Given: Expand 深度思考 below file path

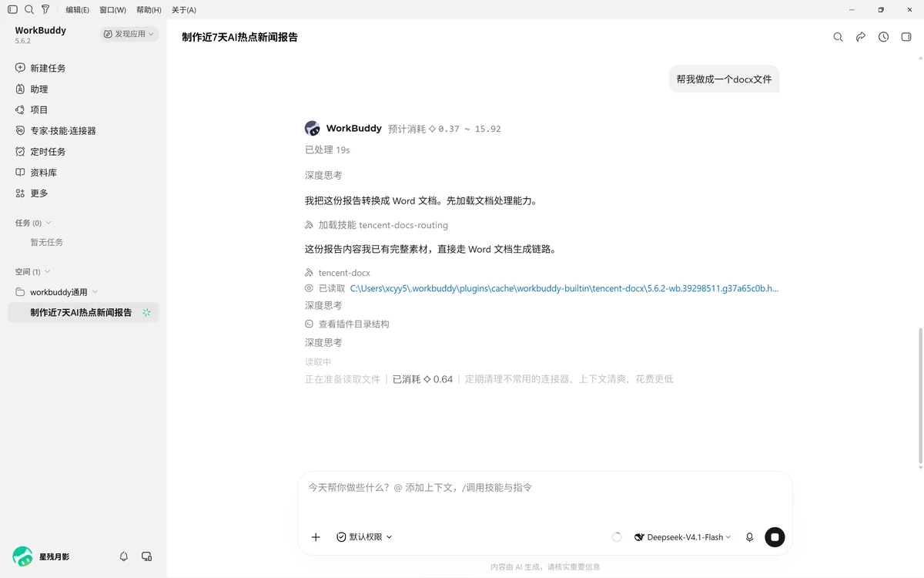Looking at the screenshot, I should pyautogui.click(x=323, y=305).
